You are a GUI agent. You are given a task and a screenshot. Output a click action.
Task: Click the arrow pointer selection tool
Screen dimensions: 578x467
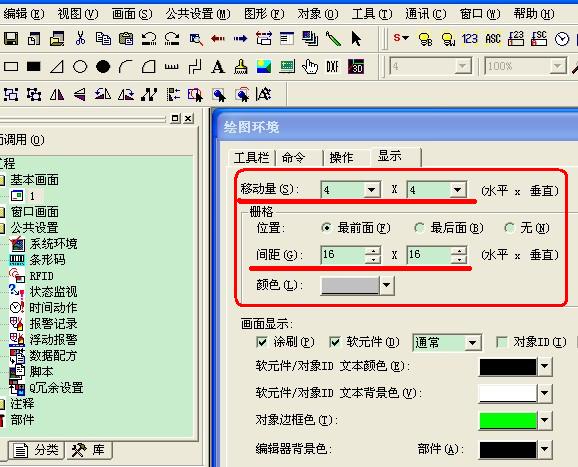pos(356,38)
